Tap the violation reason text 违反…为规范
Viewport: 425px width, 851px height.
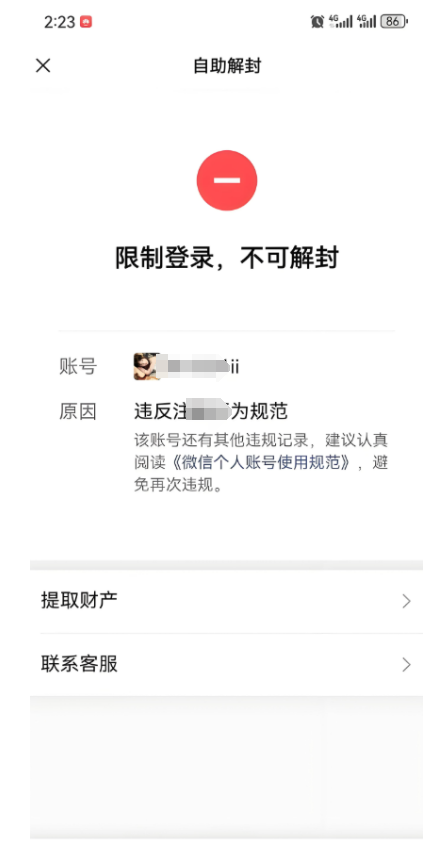(x=211, y=411)
